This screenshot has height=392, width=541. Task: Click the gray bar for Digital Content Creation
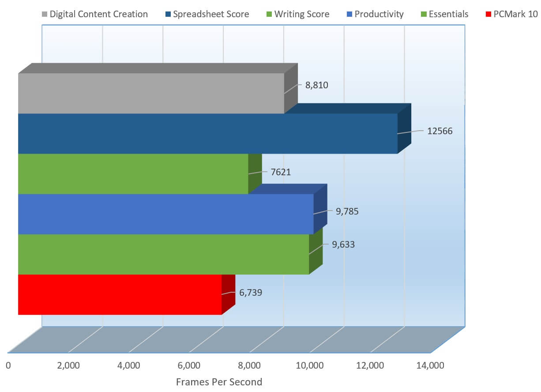point(151,93)
